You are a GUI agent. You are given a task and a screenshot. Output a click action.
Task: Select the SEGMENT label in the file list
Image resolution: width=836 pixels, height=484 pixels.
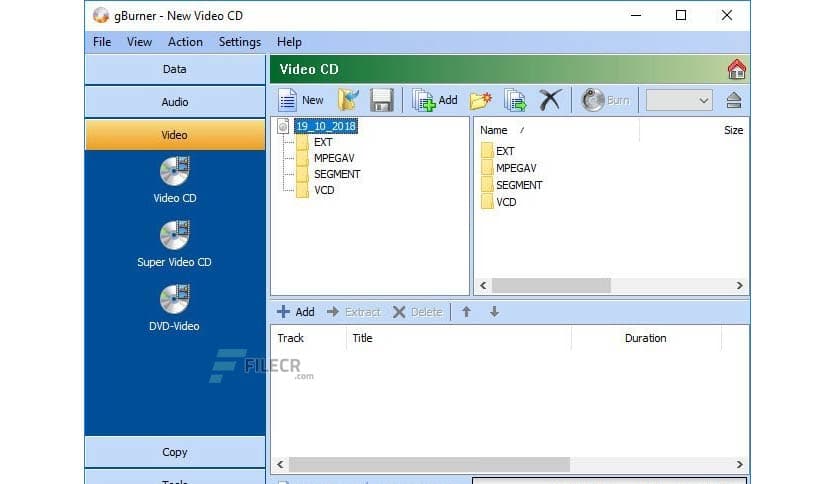point(519,185)
